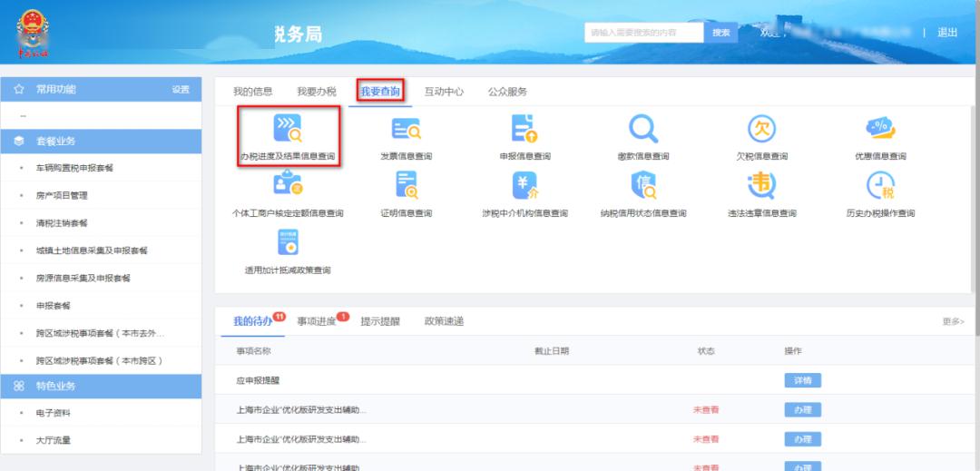Open 电子资料 under 特色业务
This screenshot has width=980, height=471.
click(x=54, y=414)
